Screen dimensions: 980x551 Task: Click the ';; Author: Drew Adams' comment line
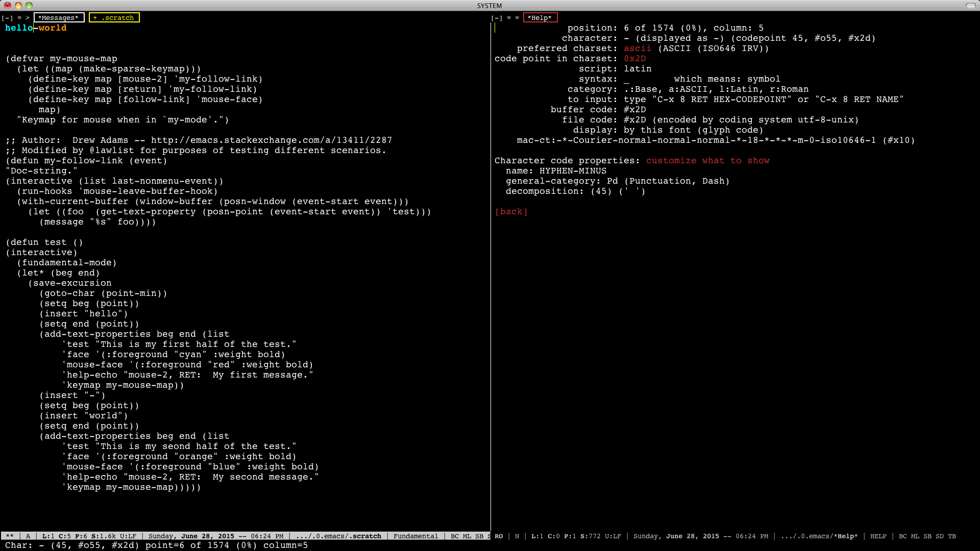coord(199,140)
